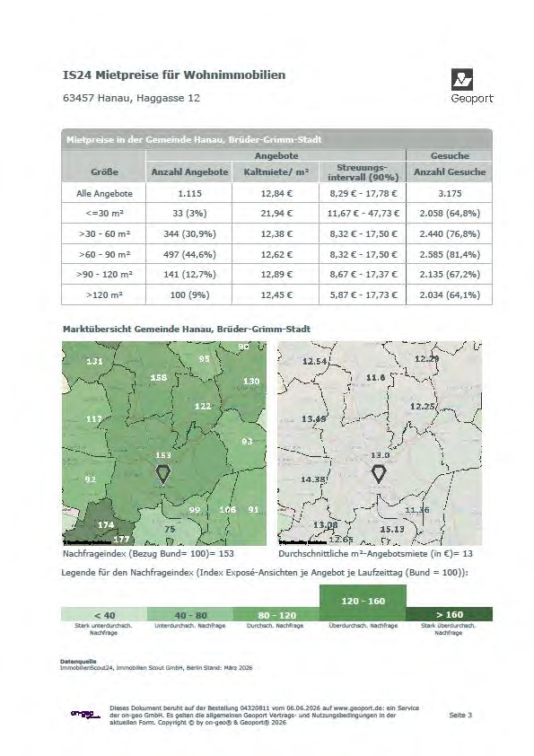Click the '>60 - 90 m²' row label
This screenshot has height=756, width=534.
[104, 254]
